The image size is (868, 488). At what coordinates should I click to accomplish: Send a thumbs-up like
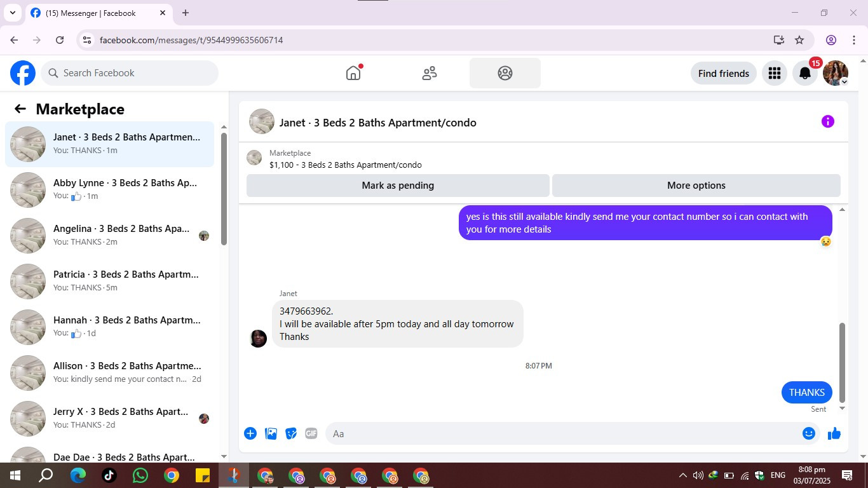point(834,433)
